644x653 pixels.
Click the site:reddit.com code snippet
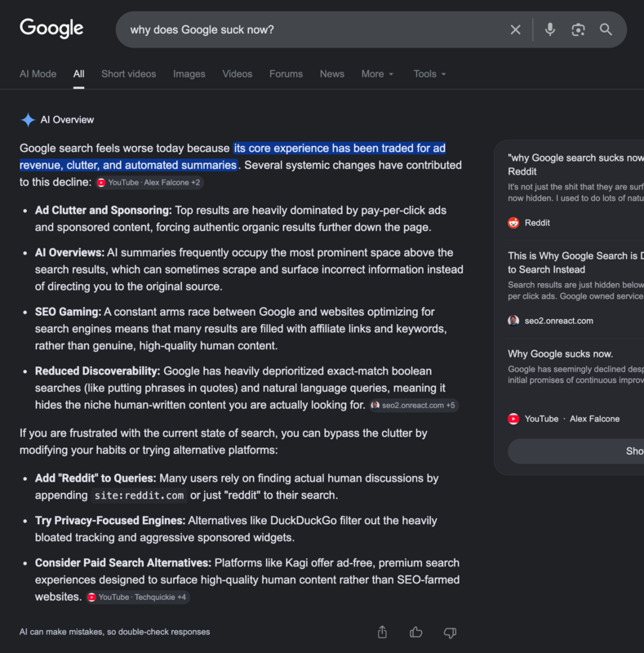point(139,495)
